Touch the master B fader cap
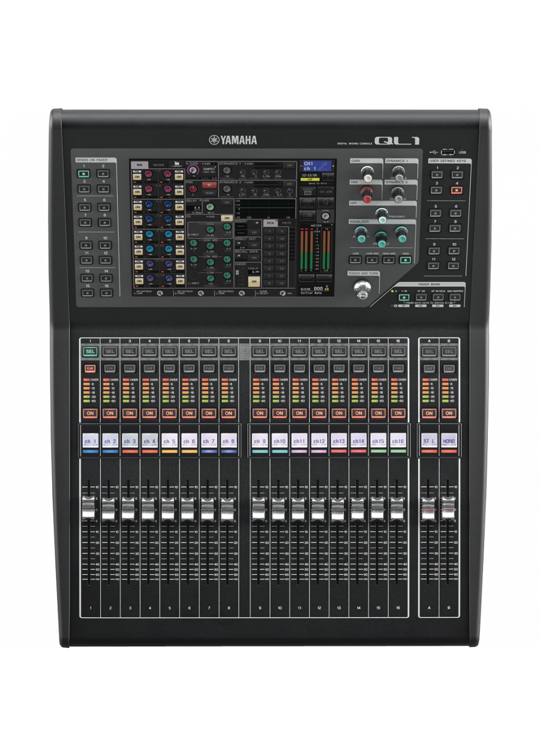Viewport: 540px width, 756px height. 448,509
